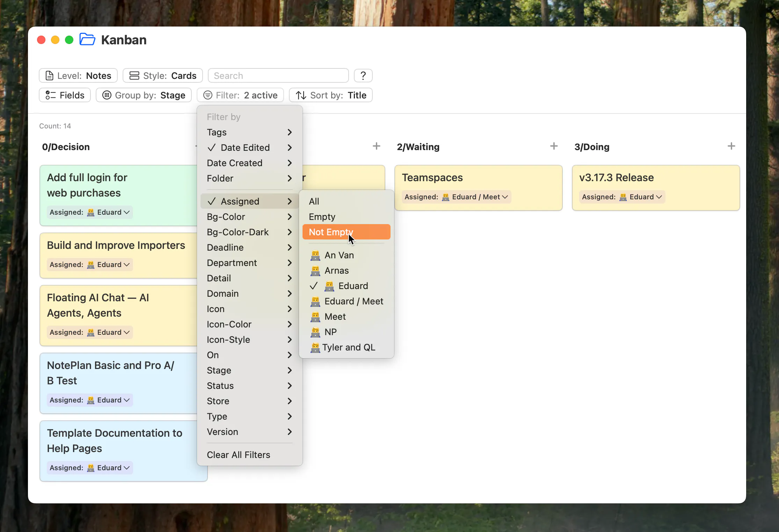Click the Level Notes document button
The height and width of the screenshot is (532, 779).
78,76
